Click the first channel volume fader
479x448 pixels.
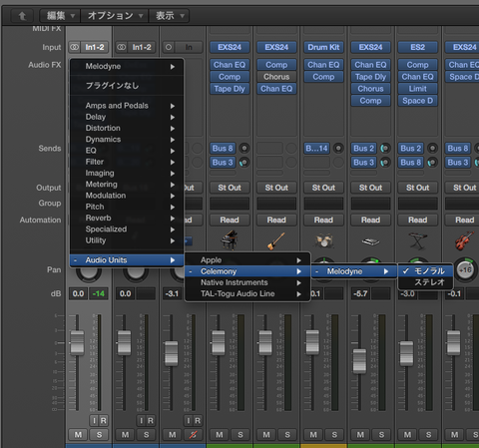click(x=77, y=342)
